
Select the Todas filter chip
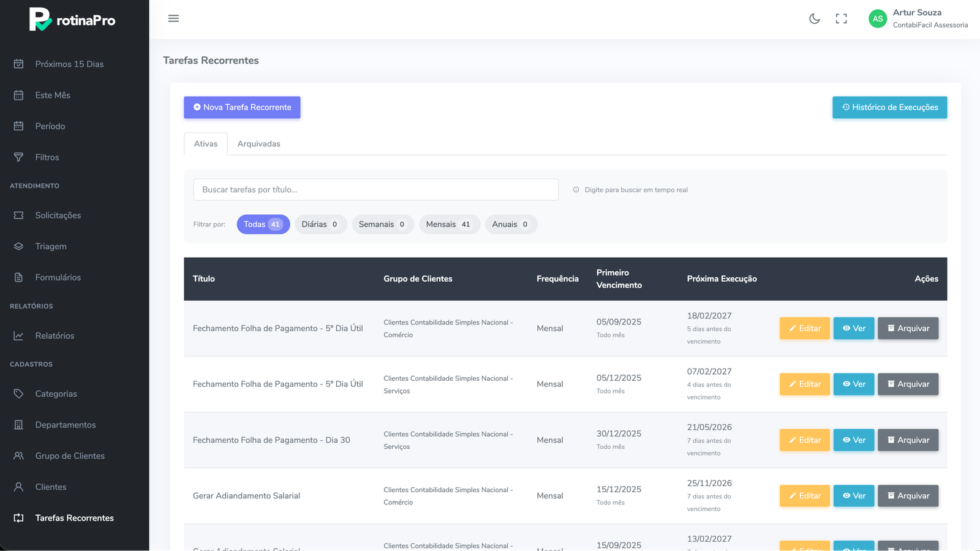(x=263, y=224)
